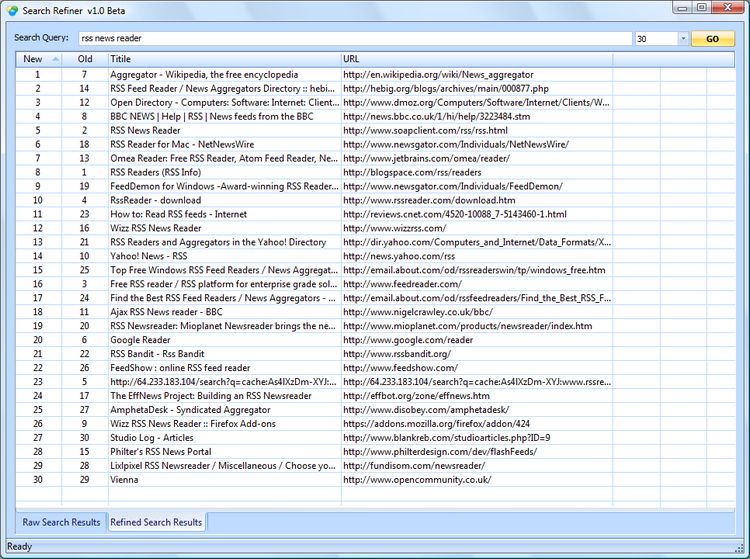Viewport: 750px width, 559px height.
Task: Click the hebig.org blogs archives URL
Action: [x=446, y=88]
